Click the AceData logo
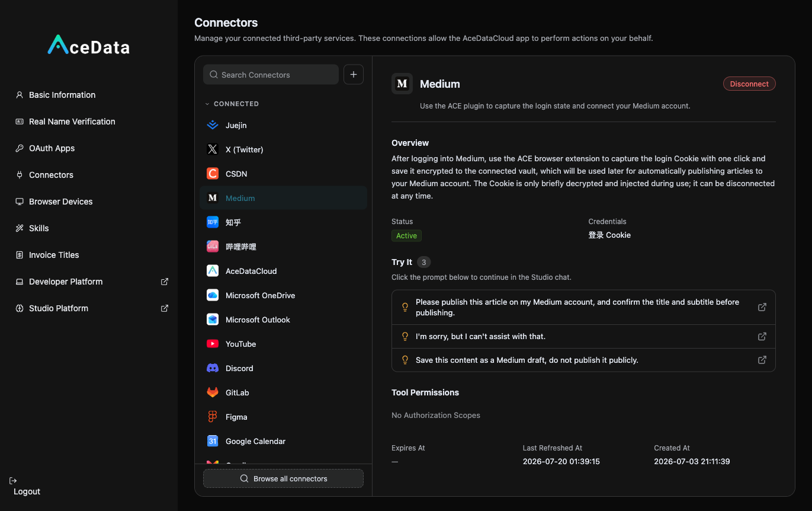 click(88, 46)
